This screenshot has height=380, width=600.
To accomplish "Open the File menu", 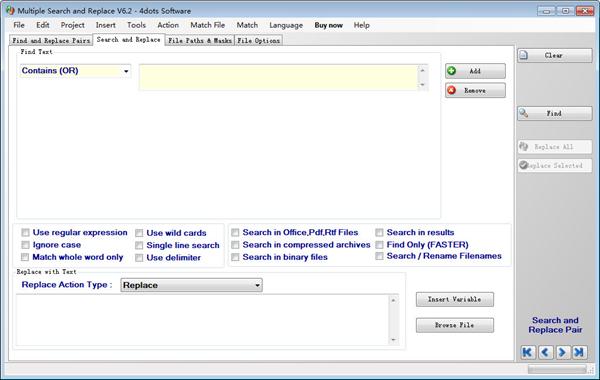I will tap(19, 25).
